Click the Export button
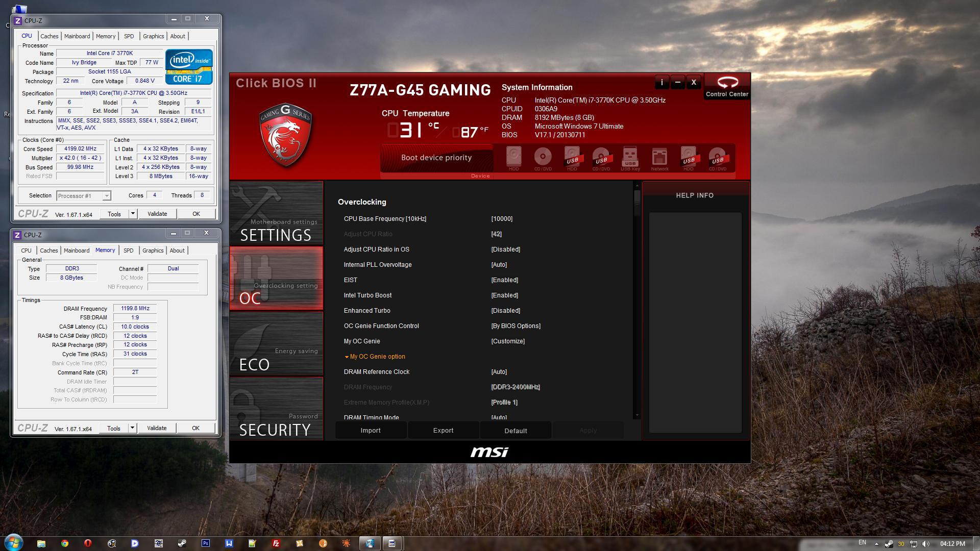 (443, 431)
